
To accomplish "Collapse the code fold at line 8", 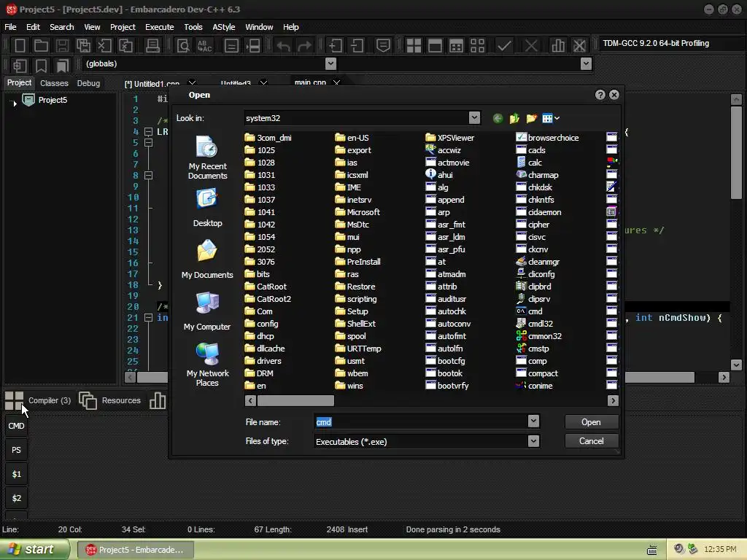I will (149, 175).
